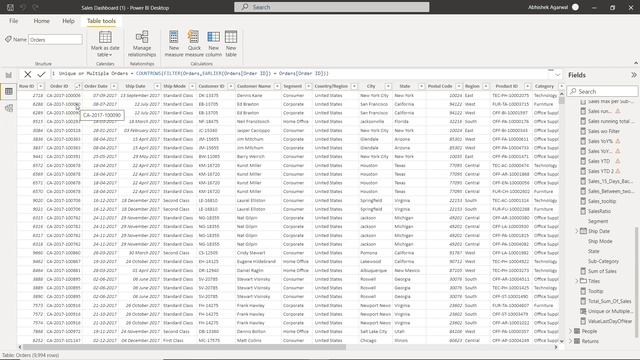
Task: Select the Tooltip measure field
Action: pyautogui.click(x=596, y=291)
